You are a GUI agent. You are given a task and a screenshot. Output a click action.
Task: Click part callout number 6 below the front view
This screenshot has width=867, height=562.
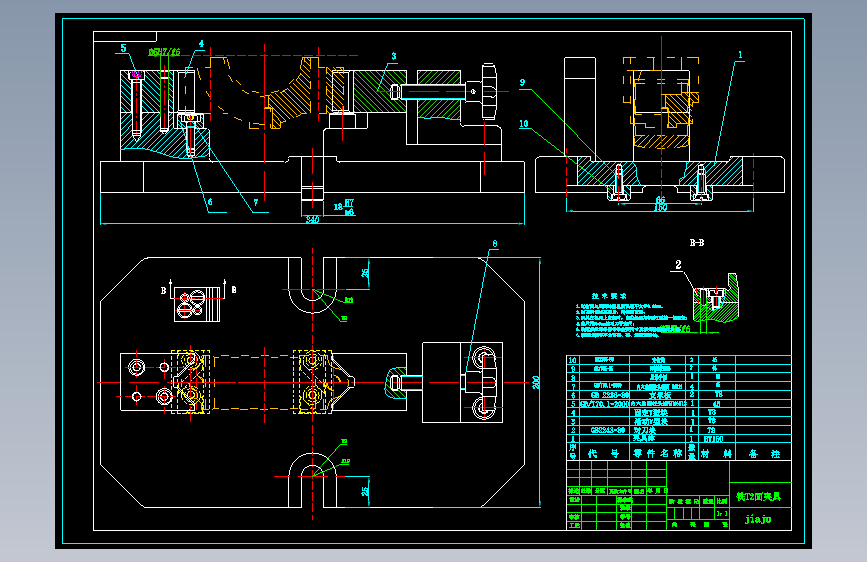point(210,202)
